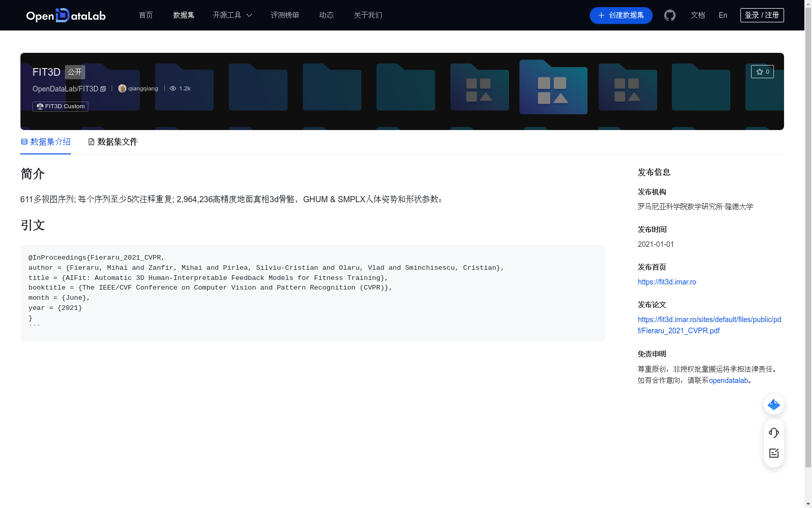Click the 2021-01-01 release date text
Screen dimensions: 812x508
(656, 244)
